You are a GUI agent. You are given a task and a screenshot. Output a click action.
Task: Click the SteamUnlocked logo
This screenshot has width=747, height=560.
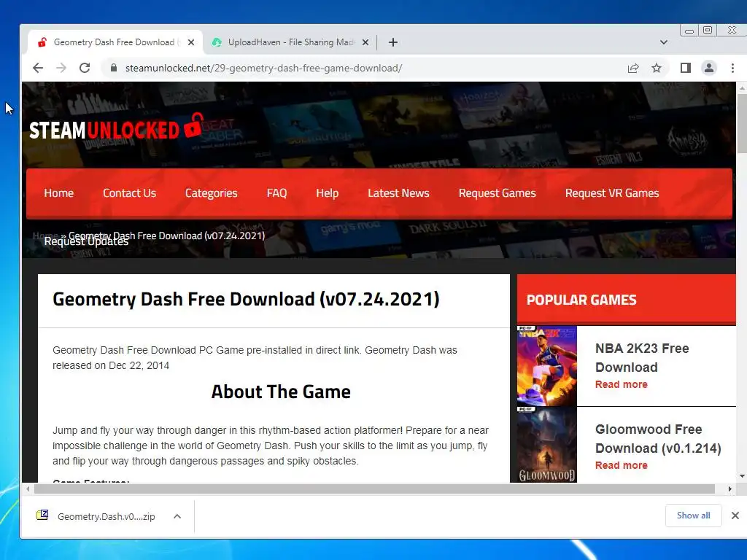click(x=117, y=128)
